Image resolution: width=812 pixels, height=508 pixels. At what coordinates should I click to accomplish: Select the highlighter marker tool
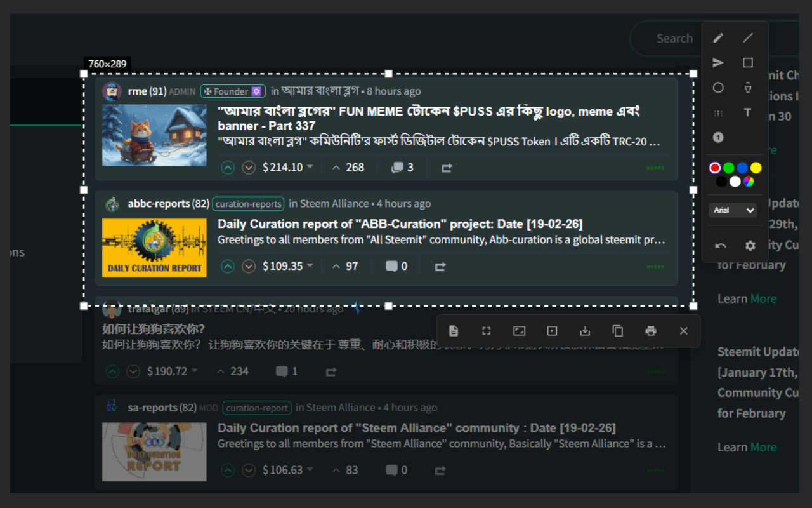point(748,88)
